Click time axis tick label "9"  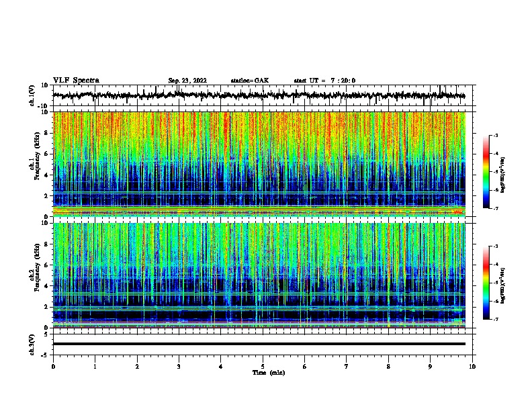pyautogui.click(x=430, y=366)
